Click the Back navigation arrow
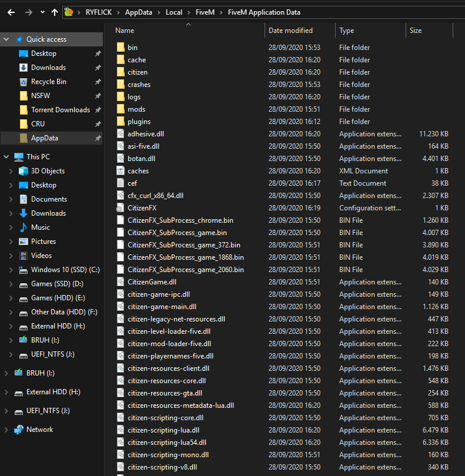 [x=11, y=12]
